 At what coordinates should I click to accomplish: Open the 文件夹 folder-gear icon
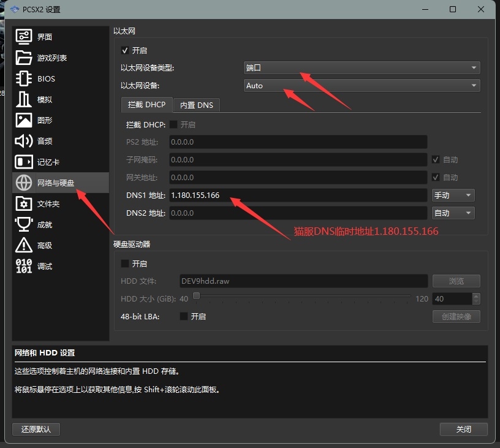click(24, 203)
